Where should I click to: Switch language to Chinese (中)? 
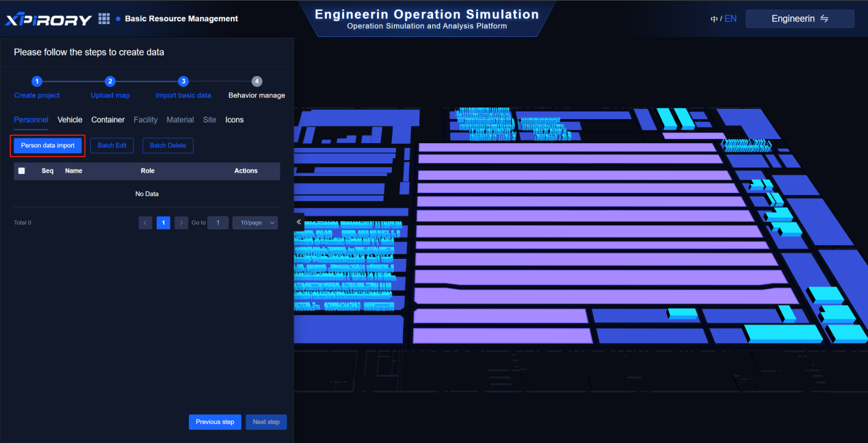tap(714, 19)
